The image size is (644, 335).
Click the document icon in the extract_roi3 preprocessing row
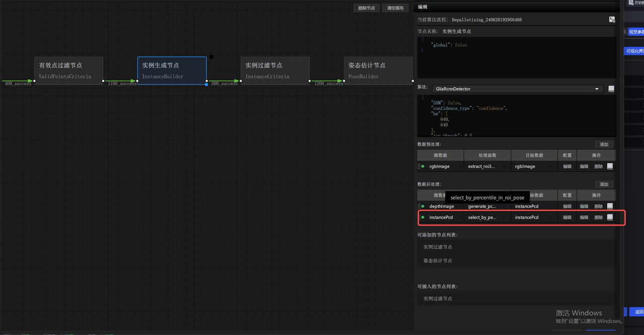click(x=610, y=166)
